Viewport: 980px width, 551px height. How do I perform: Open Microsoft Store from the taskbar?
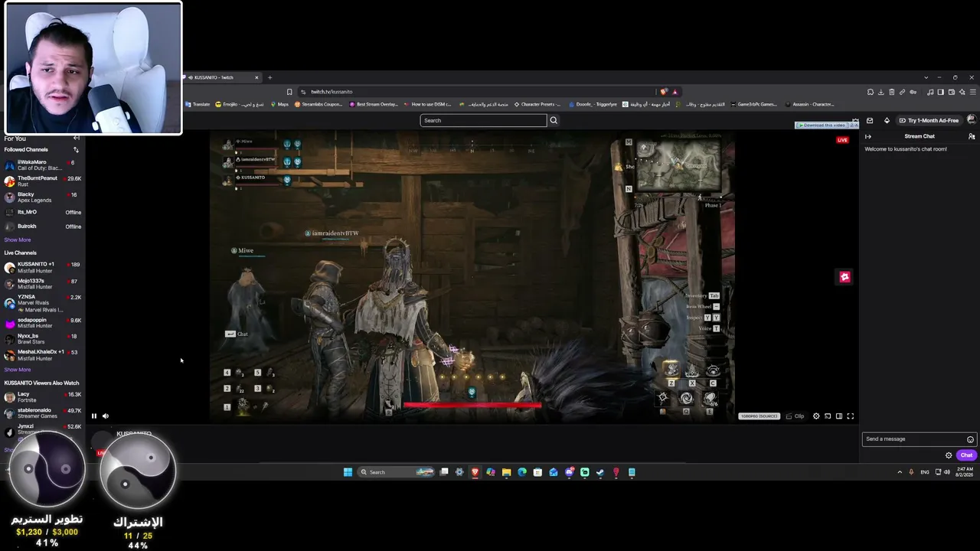tap(538, 472)
